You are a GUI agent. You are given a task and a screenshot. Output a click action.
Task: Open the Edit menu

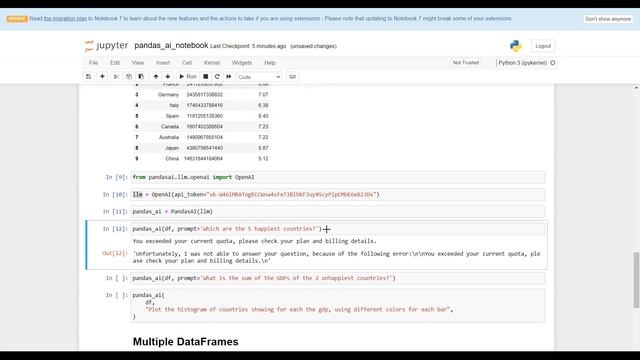pos(115,63)
